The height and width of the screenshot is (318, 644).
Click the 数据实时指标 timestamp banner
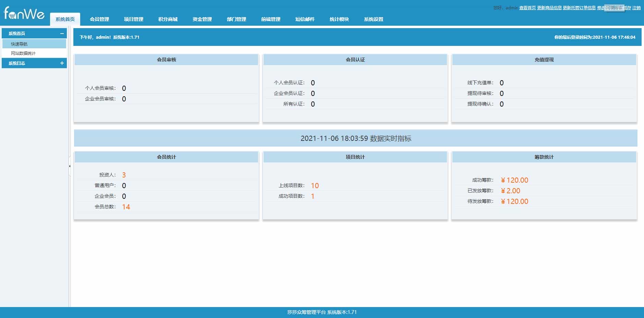click(x=356, y=138)
